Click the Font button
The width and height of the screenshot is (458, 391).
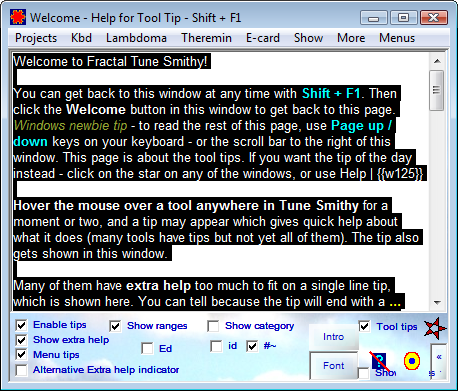pos(334,366)
